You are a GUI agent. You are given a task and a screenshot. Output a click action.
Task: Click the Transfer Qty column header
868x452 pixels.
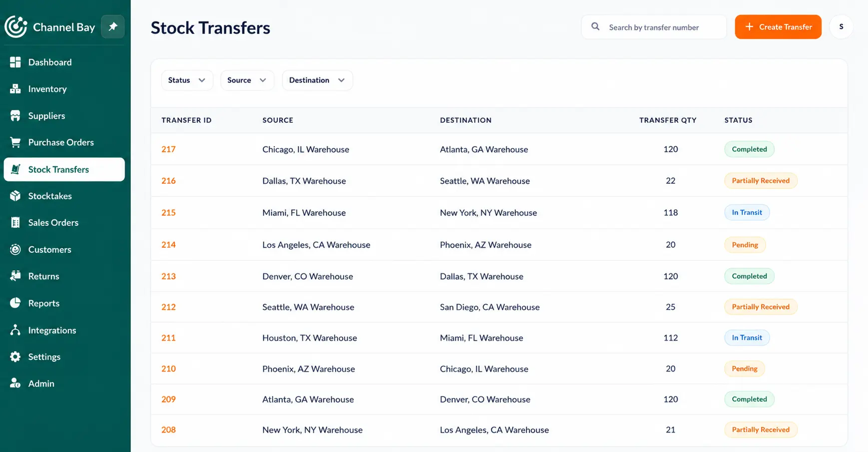pos(668,120)
